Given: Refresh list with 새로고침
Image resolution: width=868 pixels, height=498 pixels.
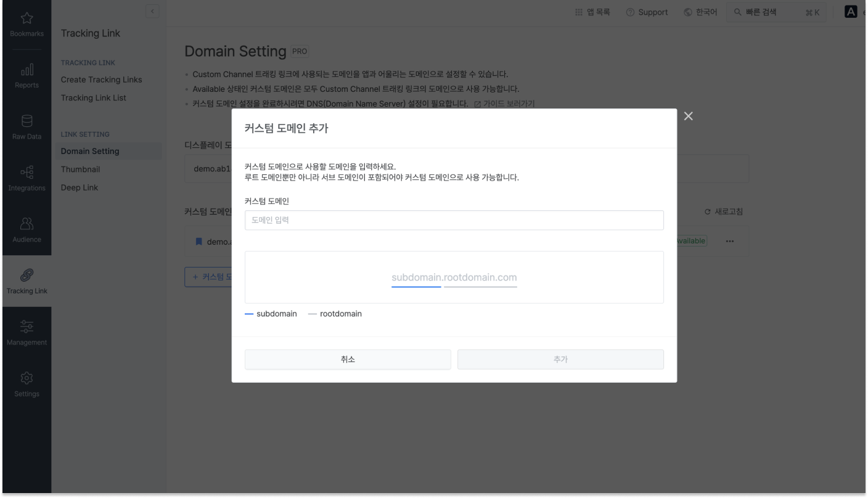Looking at the screenshot, I should pos(724,211).
